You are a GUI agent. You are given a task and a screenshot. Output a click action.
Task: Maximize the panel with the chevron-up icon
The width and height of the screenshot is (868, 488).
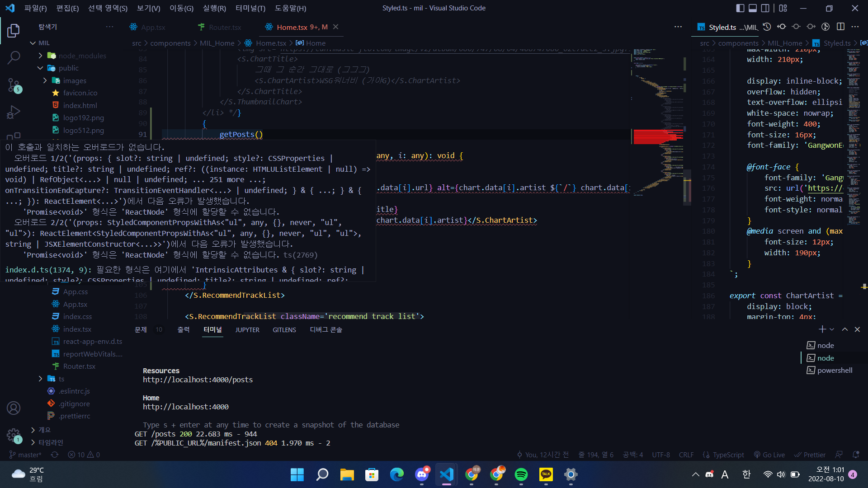coord(844,329)
